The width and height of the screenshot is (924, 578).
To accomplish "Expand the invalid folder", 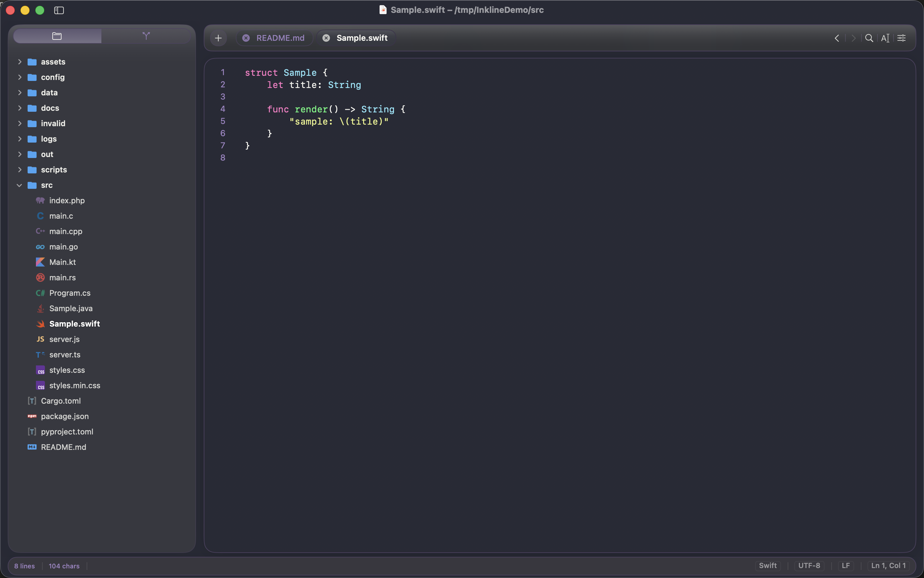I will (20, 124).
